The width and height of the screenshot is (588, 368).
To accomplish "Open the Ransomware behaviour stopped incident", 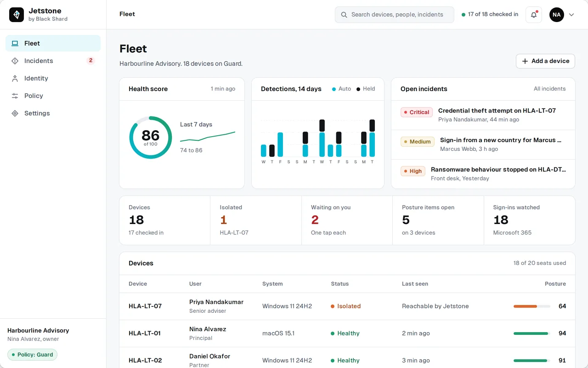I will click(x=483, y=174).
